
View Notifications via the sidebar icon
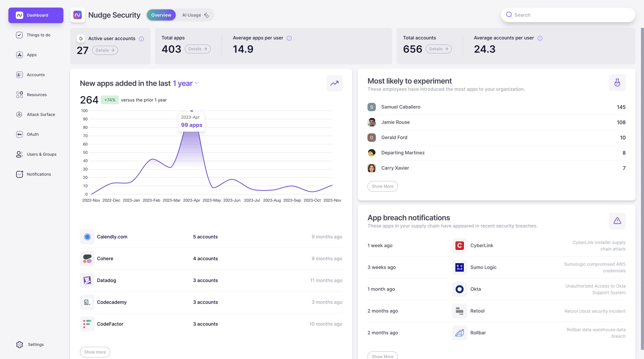(39, 174)
